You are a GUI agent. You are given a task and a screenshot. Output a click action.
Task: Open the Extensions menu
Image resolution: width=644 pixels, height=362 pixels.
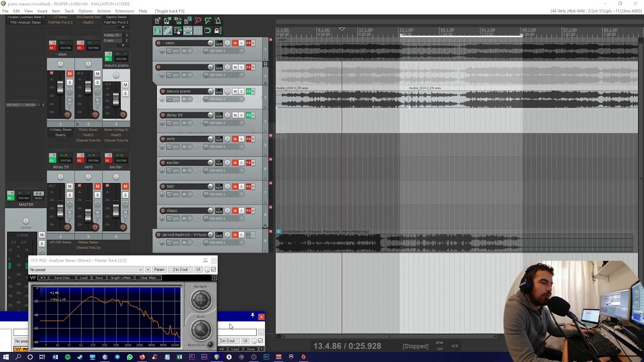125,11
